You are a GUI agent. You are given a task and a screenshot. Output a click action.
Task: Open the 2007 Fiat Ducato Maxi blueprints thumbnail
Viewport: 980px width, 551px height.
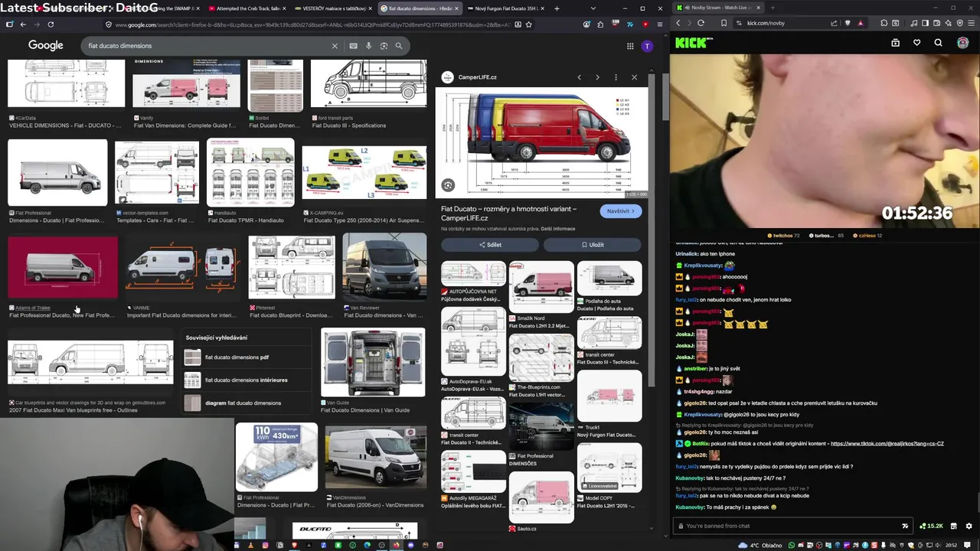pos(90,362)
